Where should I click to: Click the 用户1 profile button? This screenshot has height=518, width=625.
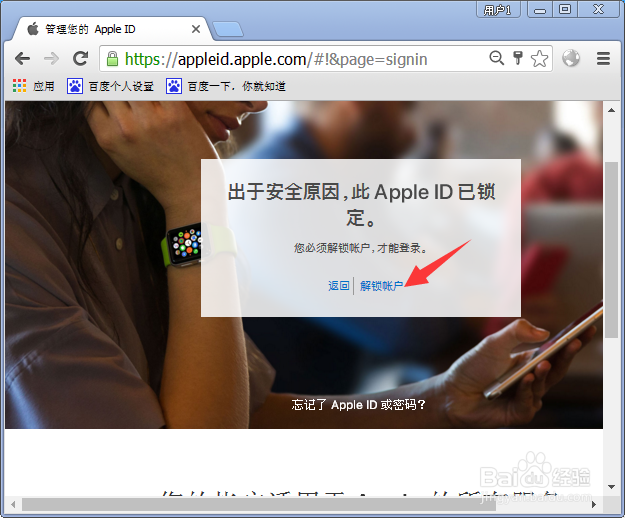click(x=498, y=9)
